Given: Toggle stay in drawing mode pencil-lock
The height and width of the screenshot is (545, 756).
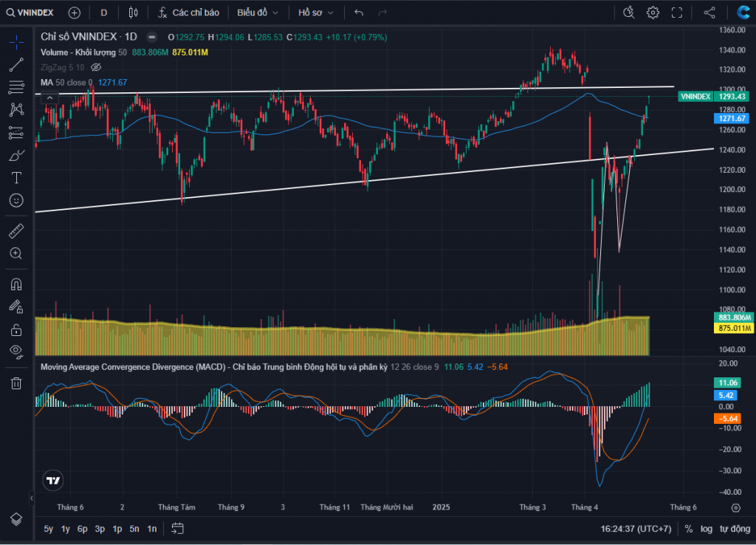Looking at the screenshot, I should [x=16, y=306].
